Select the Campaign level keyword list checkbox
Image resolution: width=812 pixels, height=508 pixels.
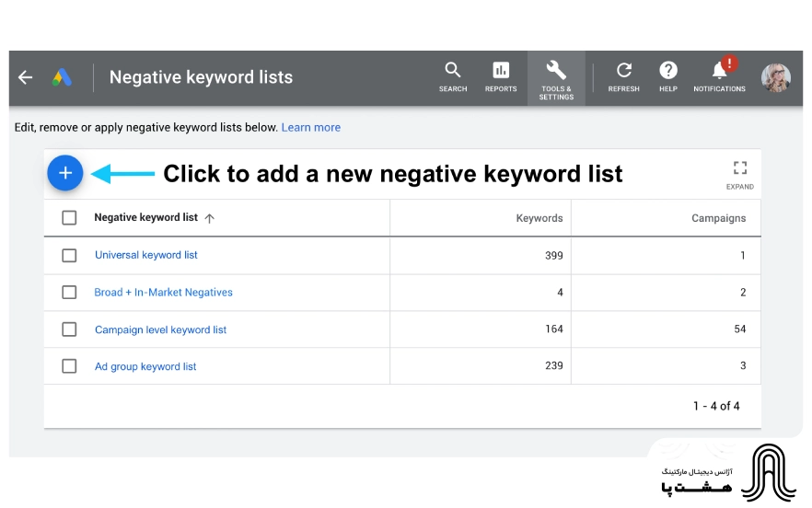point(69,329)
